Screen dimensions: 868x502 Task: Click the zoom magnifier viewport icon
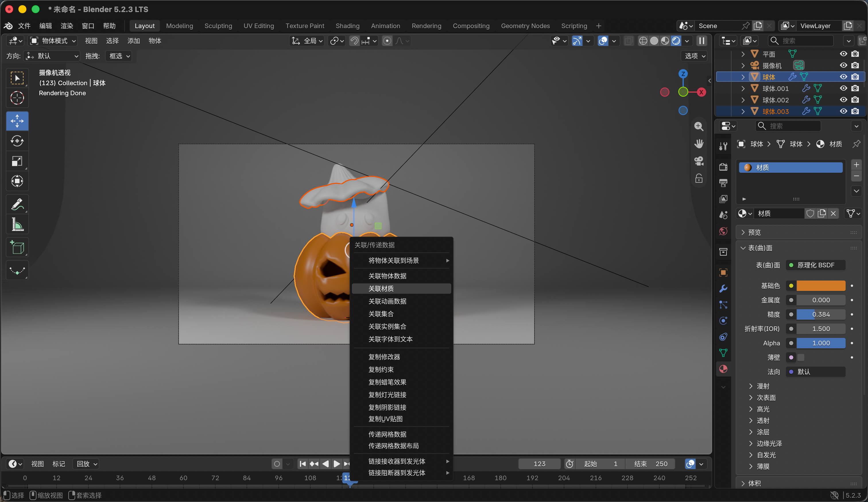699,127
